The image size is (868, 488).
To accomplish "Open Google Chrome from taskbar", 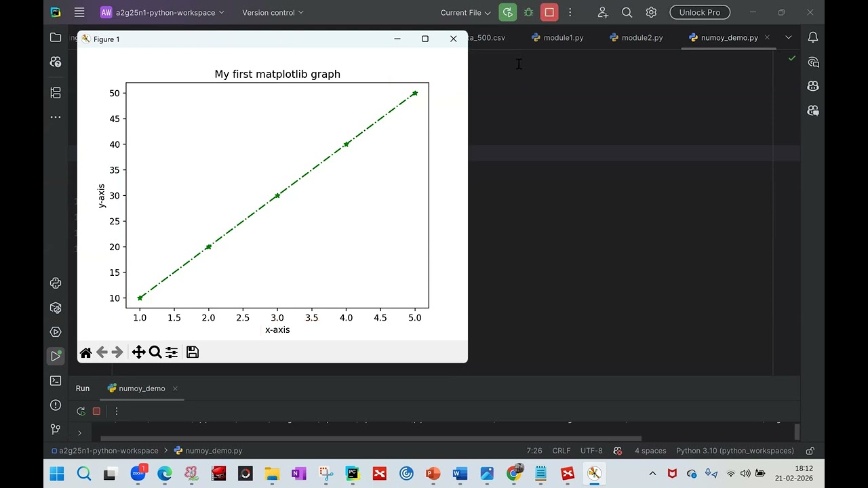I will point(514,474).
